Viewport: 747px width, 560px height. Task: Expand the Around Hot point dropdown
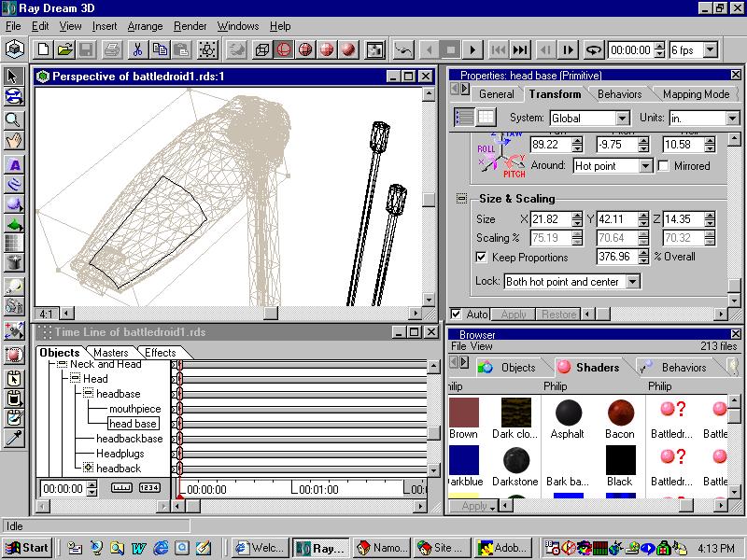(645, 166)
